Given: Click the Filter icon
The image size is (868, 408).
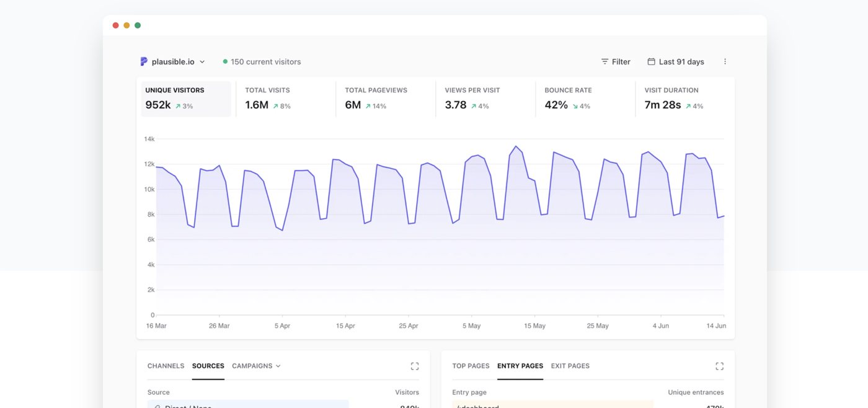Looking at the screenshot, I should pos(605,61).
